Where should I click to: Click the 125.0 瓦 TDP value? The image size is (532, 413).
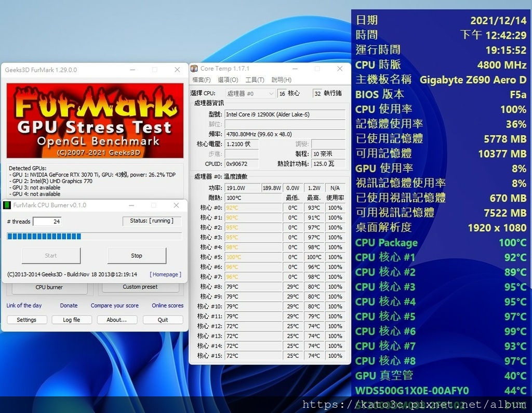click(x=328, y=164)
